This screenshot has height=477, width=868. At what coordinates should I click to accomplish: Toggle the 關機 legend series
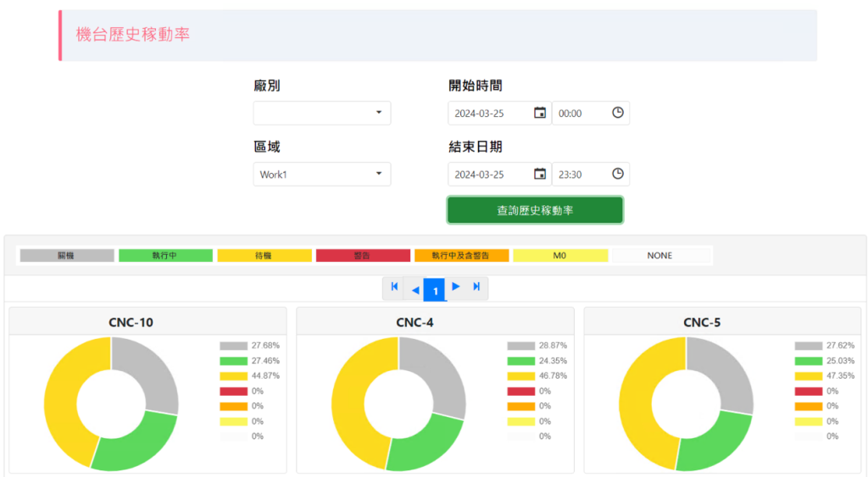click(x=66, y=255)
